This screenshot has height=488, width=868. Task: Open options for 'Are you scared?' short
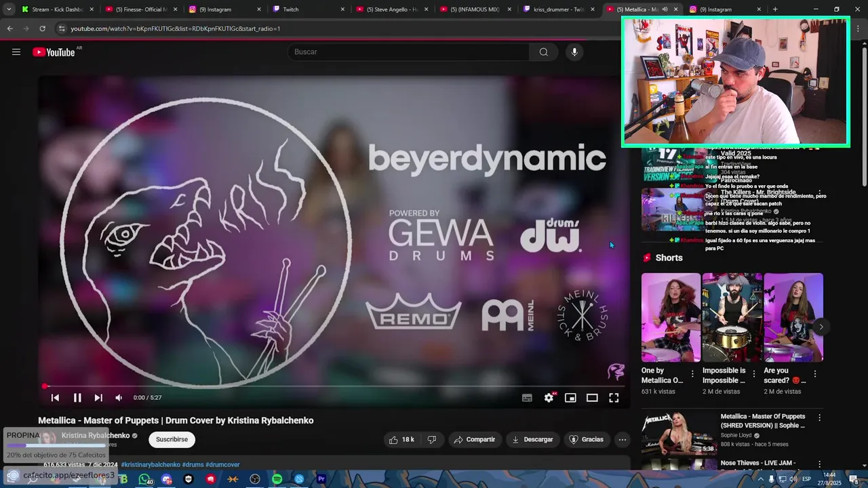click(815, 373)
